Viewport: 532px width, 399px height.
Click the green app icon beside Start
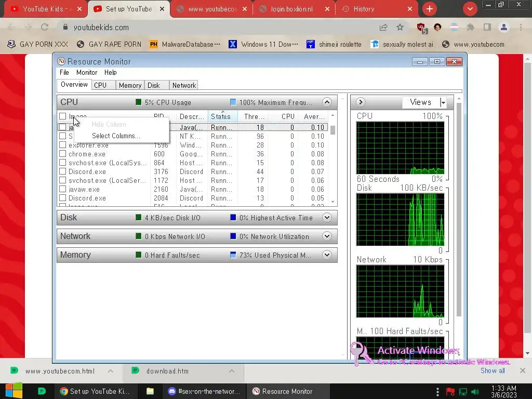pos(42,391)
